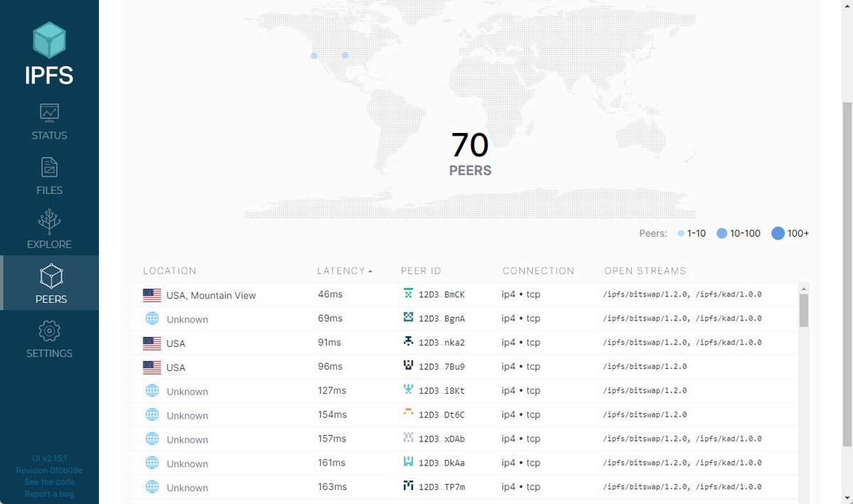Screen dimensions: 853x504
Task: Click the globe icon in 161ms row
Action: point(152,463)
